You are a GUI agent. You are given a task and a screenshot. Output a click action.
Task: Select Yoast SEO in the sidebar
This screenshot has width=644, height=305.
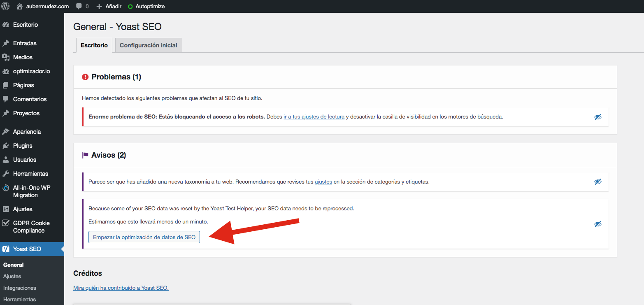point(32,249)
